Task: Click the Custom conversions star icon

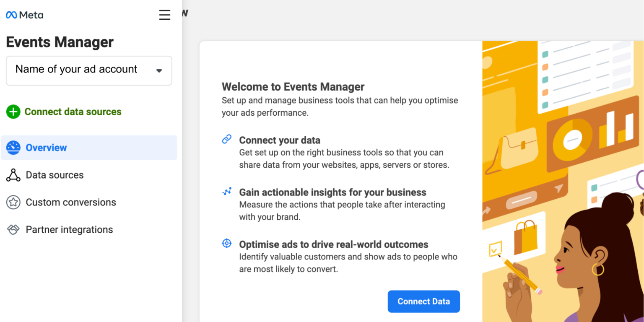Action: point(13,202)
